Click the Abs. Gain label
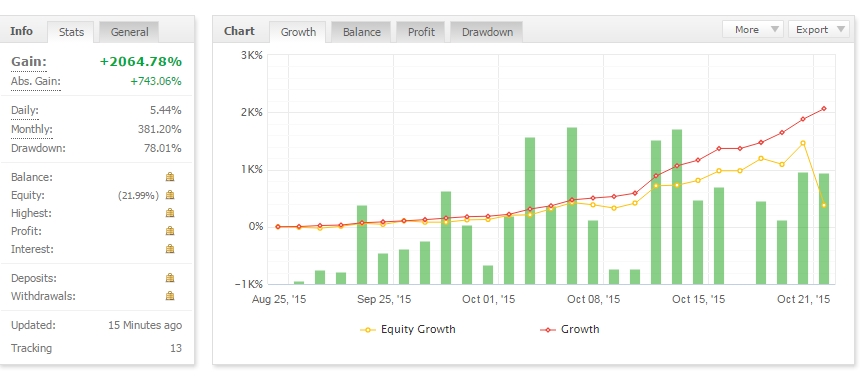The image size is (861, 384). (x=36, y=82)
